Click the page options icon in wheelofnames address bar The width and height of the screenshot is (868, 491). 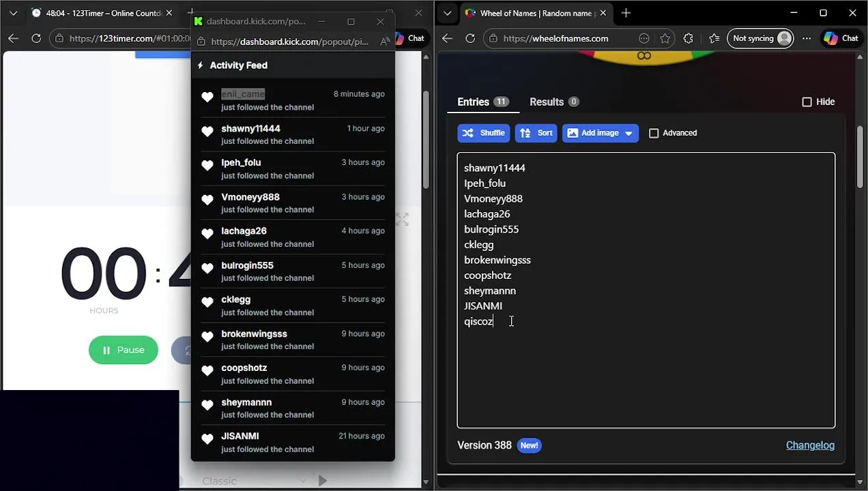pos(643,38)
